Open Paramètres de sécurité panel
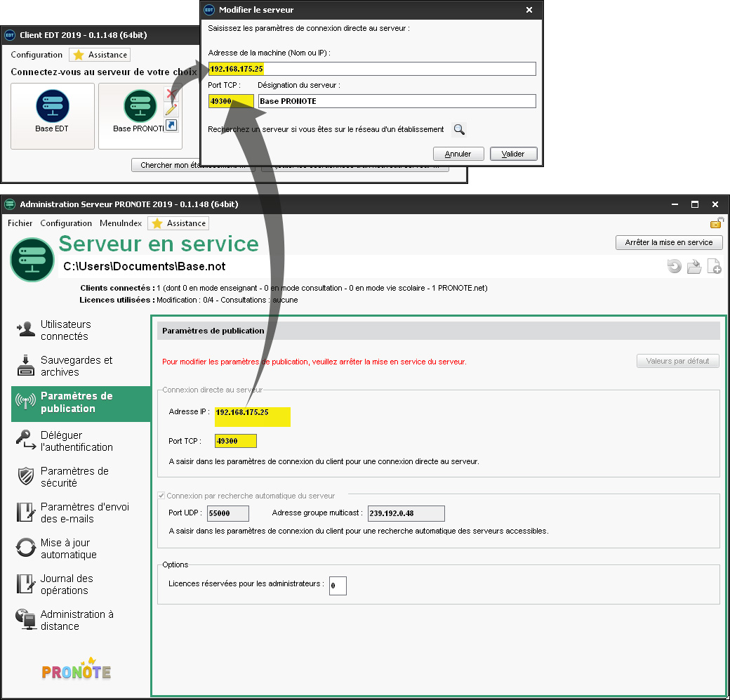Image resolution: width=730 pixels, height=700 pixels. click(79, 477)
